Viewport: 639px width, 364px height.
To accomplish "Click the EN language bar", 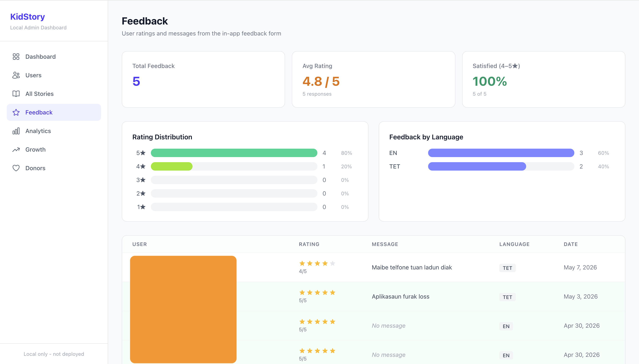I will [501, 153].
